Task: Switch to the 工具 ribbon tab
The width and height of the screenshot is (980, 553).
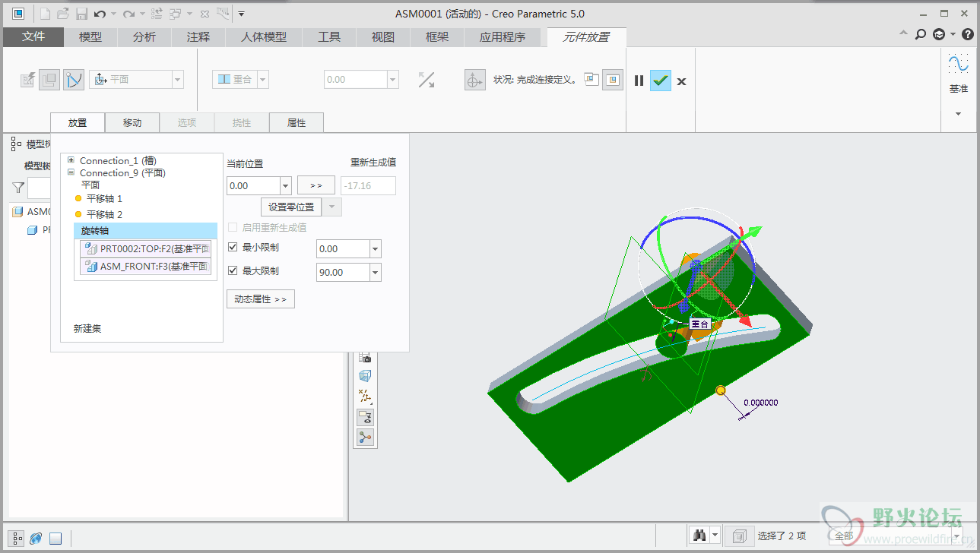Action: [x=329, y=36]
